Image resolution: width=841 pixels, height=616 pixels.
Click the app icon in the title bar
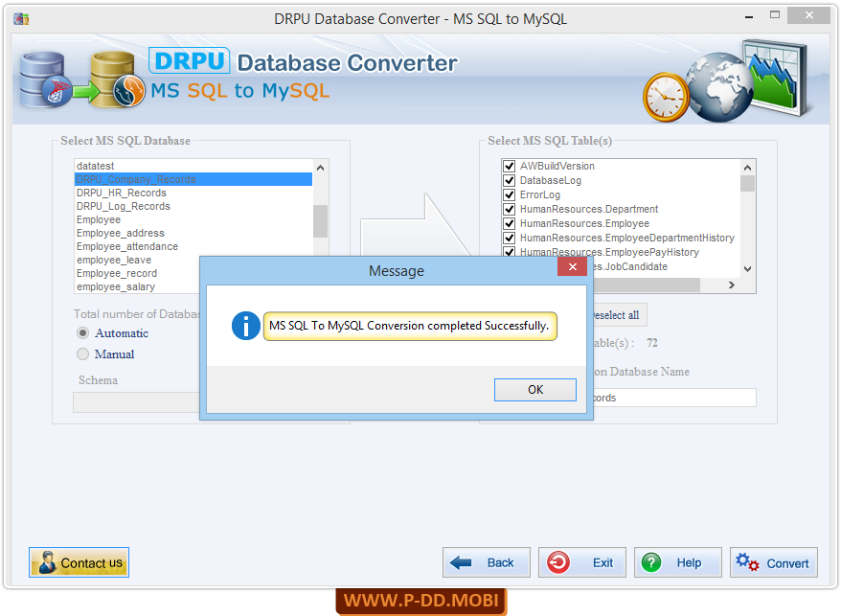point(21,19)
